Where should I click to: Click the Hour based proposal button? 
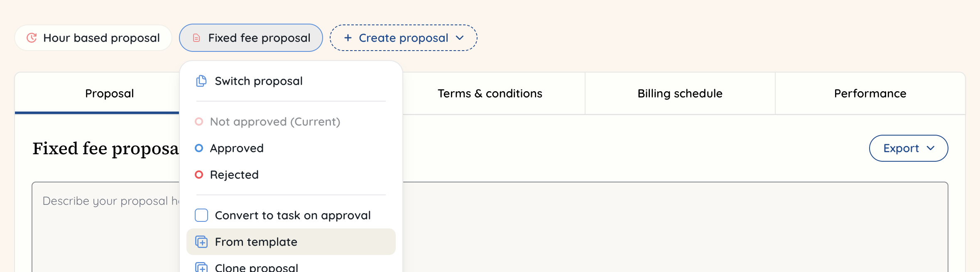(93, 38)
